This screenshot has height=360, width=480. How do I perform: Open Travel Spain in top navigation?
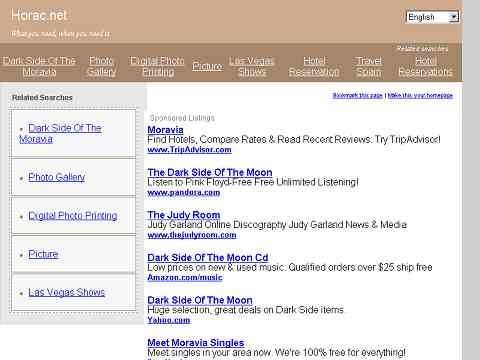pos(369,66)
